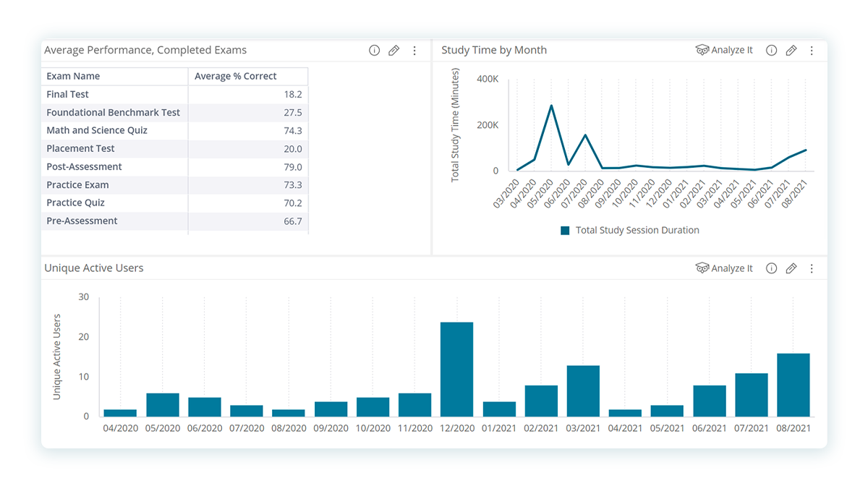The height and width of the screenshot is (486, 868).
Task: Click the 70.2 value cell
Action: 248,203
